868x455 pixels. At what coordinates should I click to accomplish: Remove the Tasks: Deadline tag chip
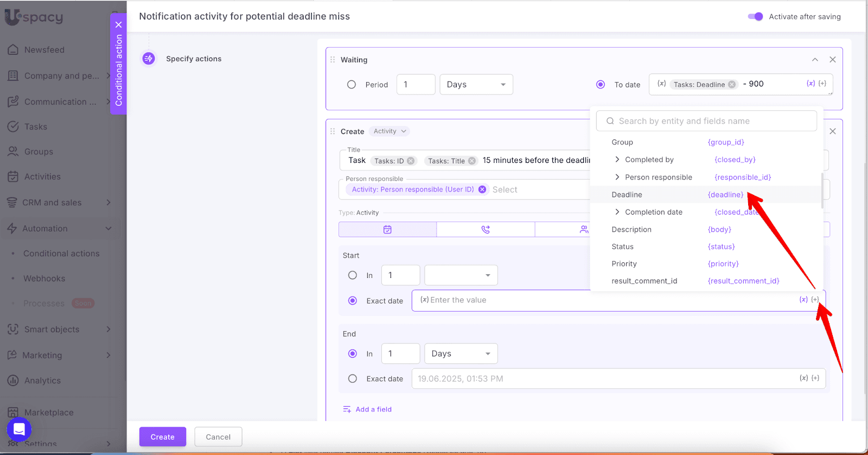(732, 85)
